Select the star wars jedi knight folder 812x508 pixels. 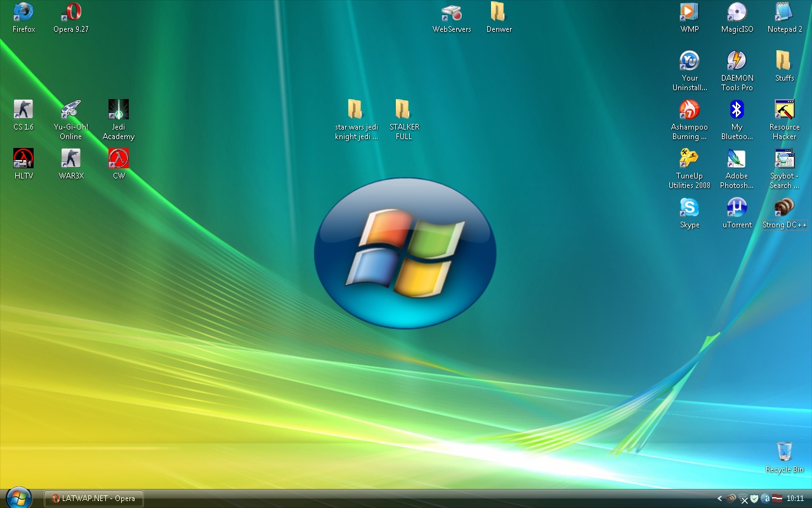pos(357,120)
